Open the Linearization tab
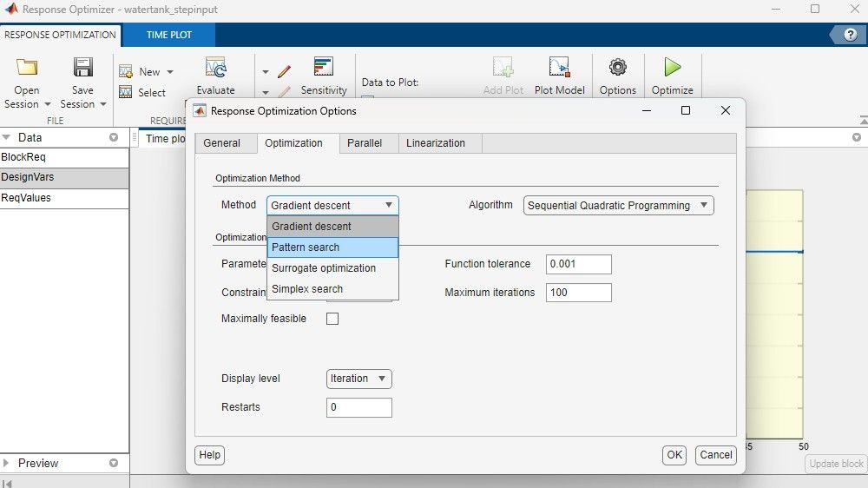This screenshot has width=868, height=488. [x=436, y=143]
